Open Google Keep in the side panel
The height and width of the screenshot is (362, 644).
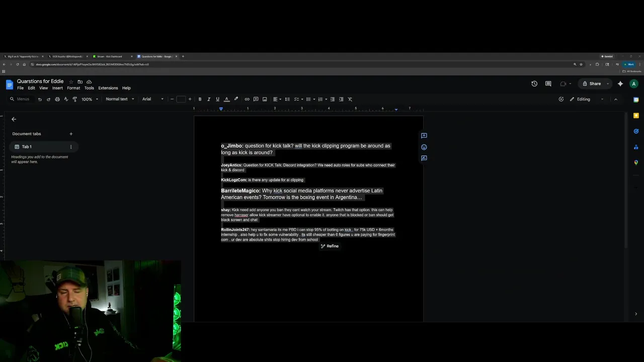tap(636, 116)
